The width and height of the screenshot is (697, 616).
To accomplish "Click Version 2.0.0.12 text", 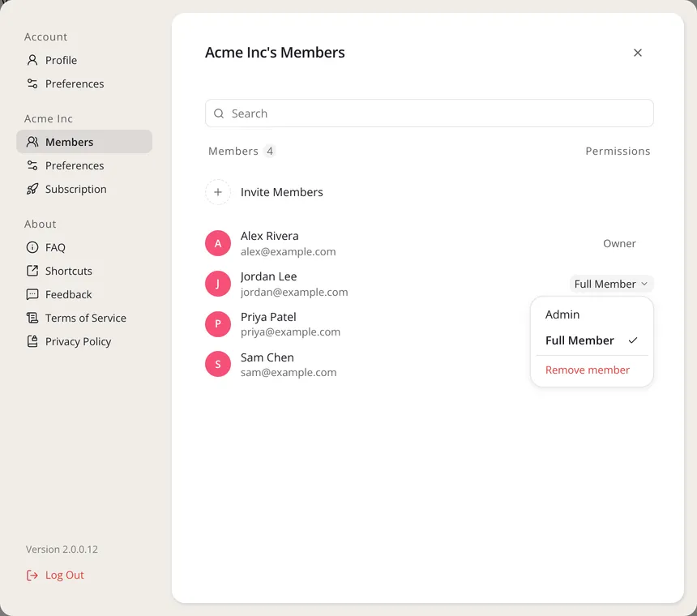I will [62, 550].
